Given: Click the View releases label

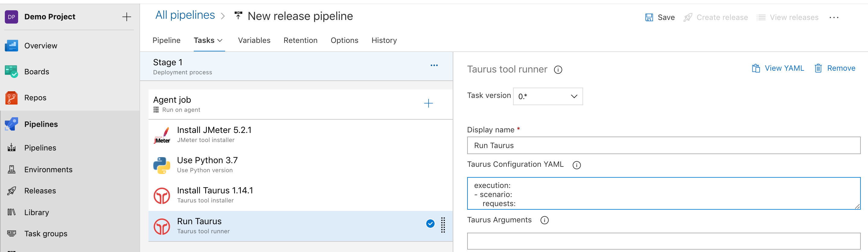Looking at the screenshot, I should (794, 18).
